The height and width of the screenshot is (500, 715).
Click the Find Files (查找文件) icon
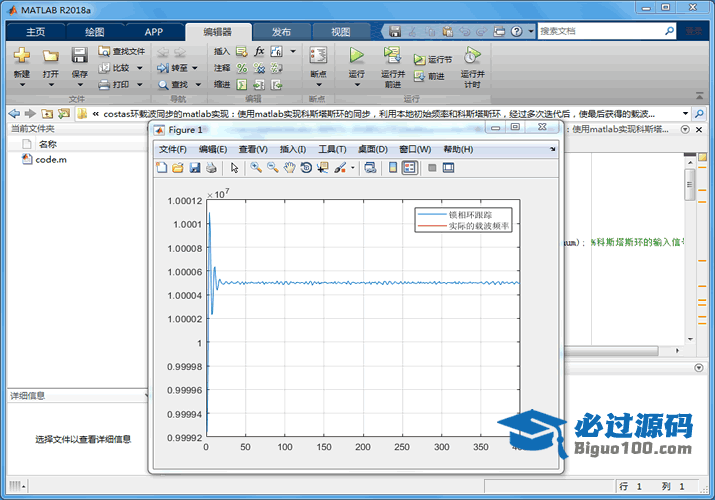coord(104,51)
